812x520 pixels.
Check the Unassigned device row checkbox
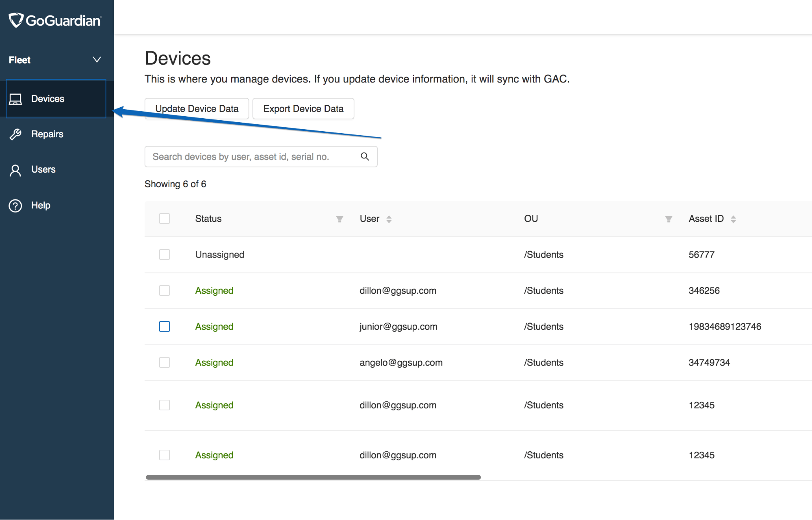coord(165,255)
